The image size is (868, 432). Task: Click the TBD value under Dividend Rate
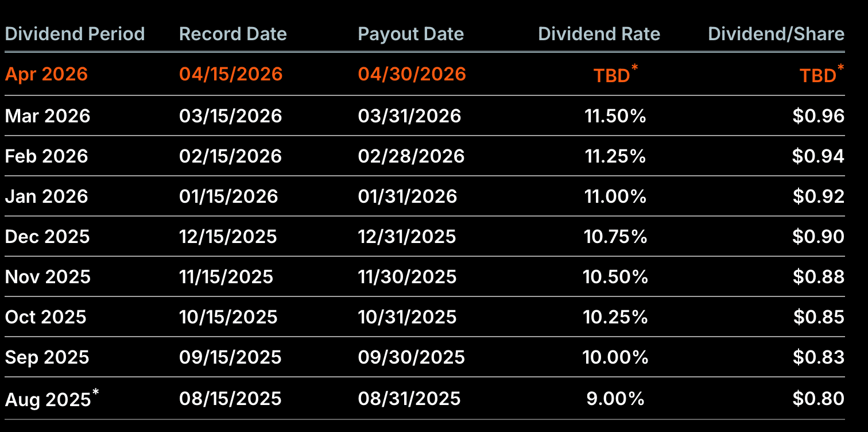[x=612, y=76]
